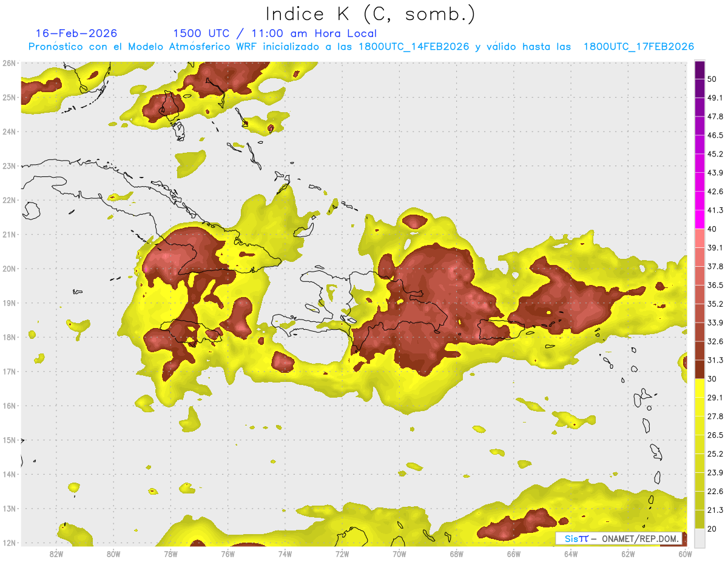
Task: Click the colorbar label "37.8"
Action: [x=714, y=266]
